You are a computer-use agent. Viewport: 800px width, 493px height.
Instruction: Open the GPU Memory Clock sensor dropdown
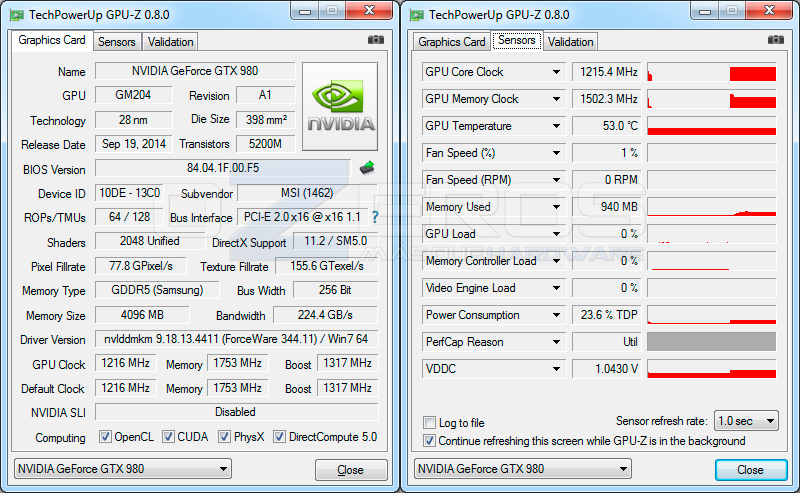(x=556, y=99)
